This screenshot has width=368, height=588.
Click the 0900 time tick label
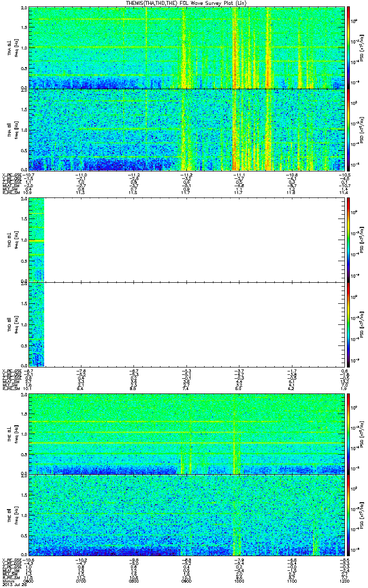click(186, 582)
